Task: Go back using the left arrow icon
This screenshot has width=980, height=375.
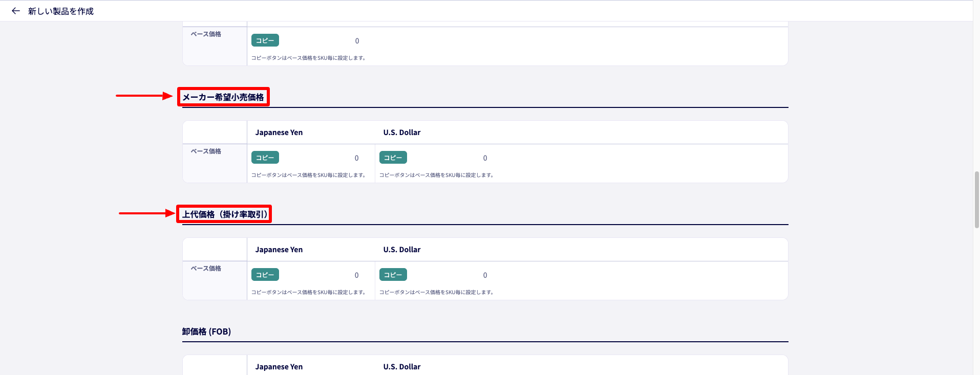Action: pyautogui.click(x=16, y=11)
